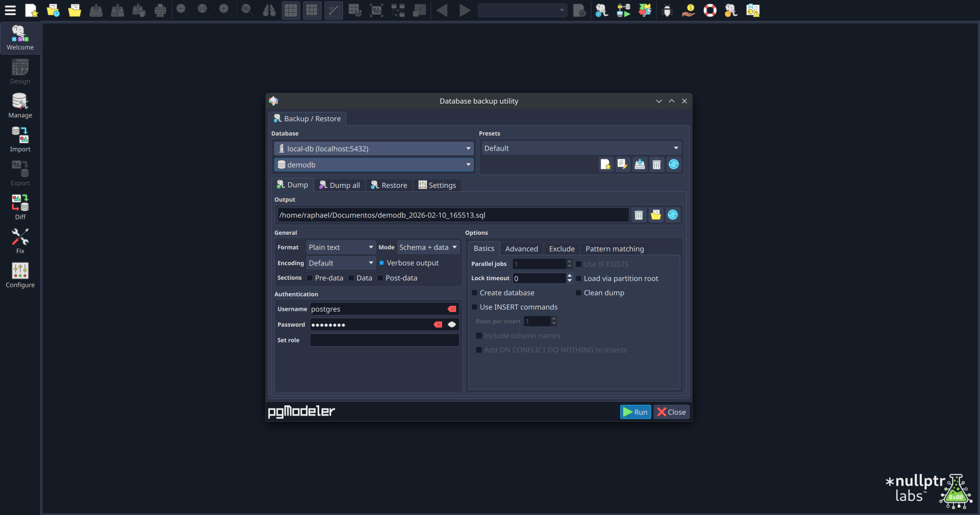Open the Diff tool in the sidebar
980x515 pixels.
(20, 206)
